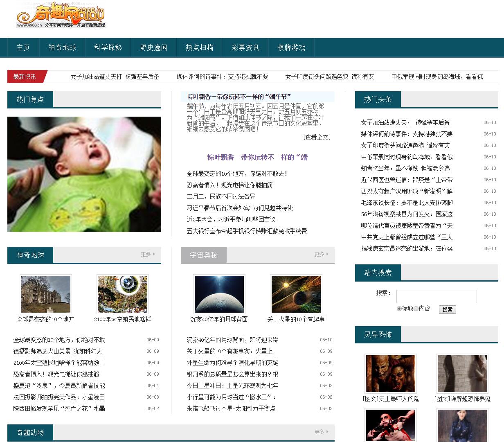Open list item 德摄影师追逐火山美景 犹如科幻大
The height and width of the screenshot is (442, 504).
58,351
